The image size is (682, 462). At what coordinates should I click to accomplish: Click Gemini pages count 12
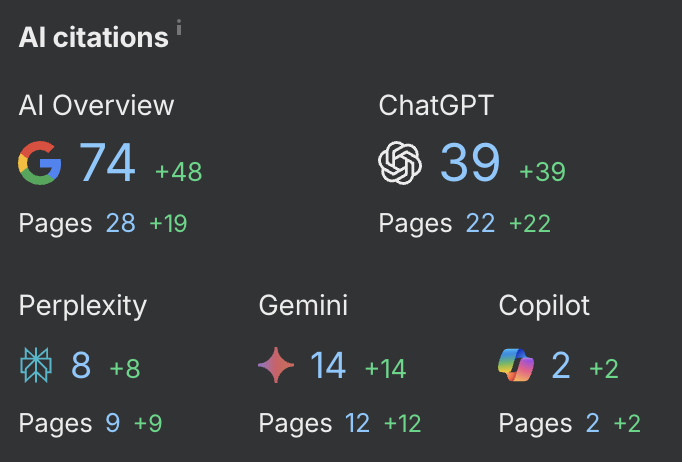358,423
